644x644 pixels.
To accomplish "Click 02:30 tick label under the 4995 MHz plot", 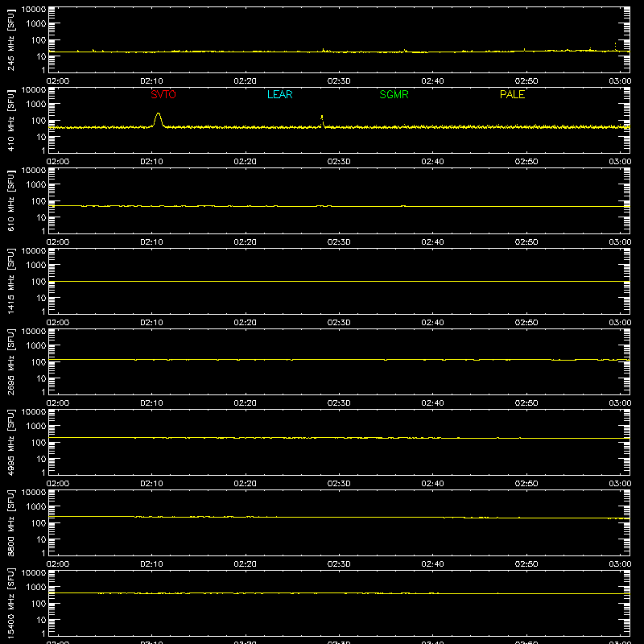I will pyautogui.click(x=339, y=484).
